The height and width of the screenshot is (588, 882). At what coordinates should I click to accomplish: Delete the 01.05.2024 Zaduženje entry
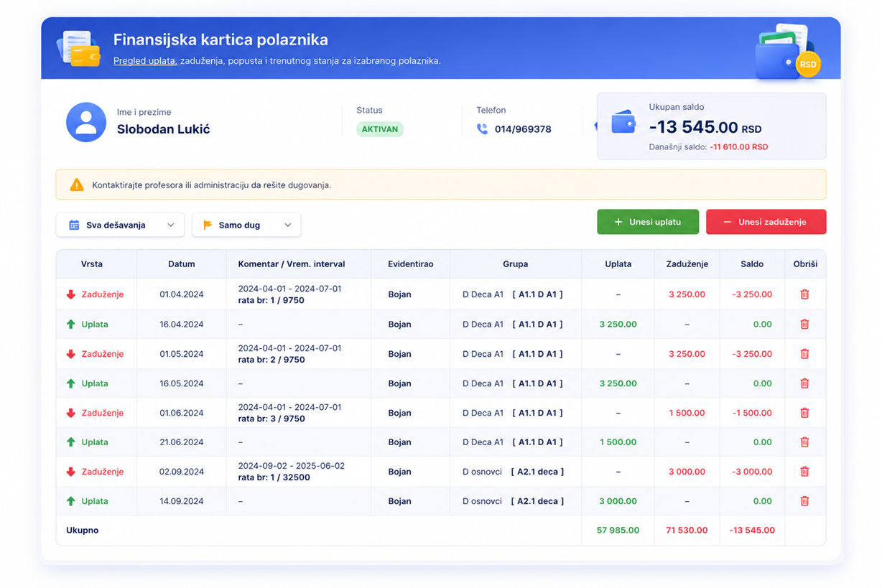click(804, 354)
